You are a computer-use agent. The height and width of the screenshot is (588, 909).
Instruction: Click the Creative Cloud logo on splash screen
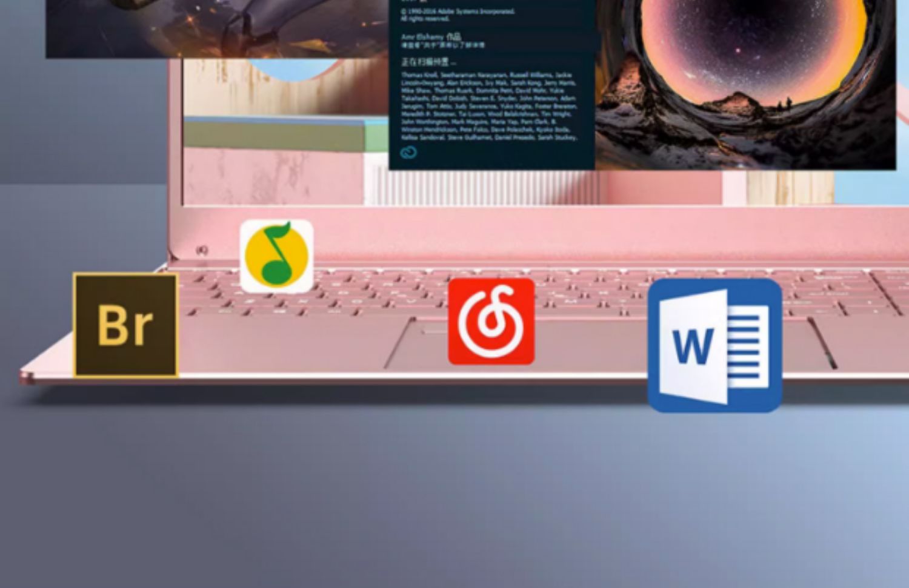[408, 153]
